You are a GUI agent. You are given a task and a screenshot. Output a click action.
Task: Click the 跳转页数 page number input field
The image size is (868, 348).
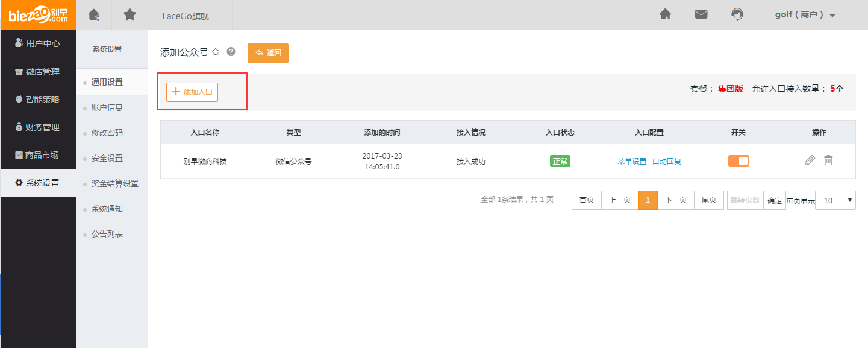click(x=745, y=200)
